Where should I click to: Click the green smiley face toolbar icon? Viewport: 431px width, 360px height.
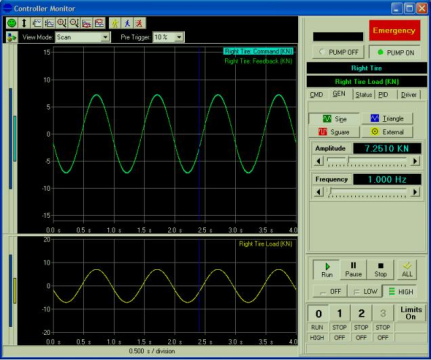pyautogui.click(x=12, y=23)
